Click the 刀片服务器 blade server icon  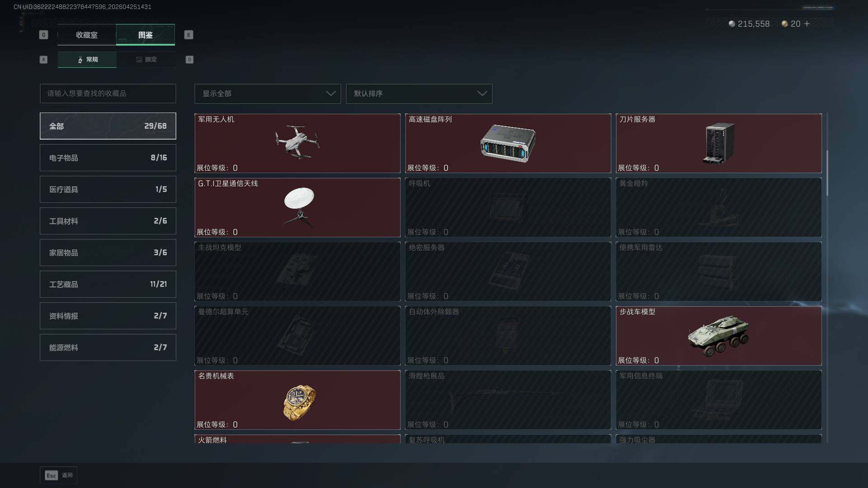(x=719, y=143)
